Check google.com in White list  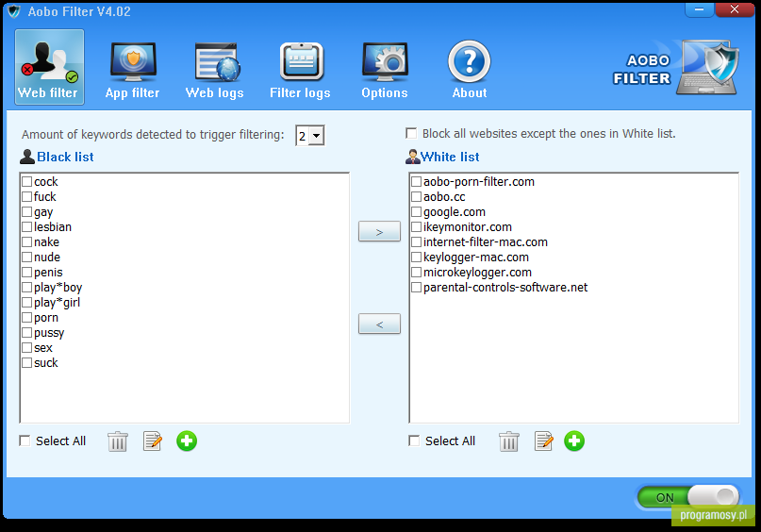pyautogui.click(x=417, y=211)
